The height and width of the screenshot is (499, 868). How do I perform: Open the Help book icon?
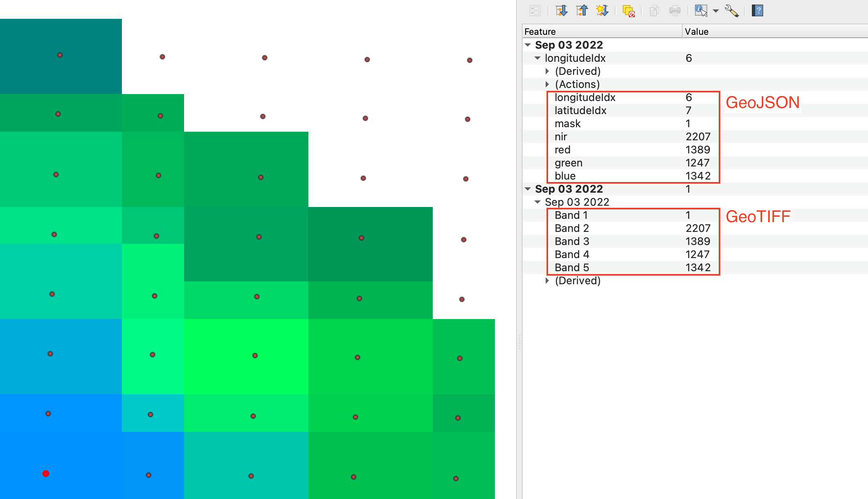click(758, 11)
